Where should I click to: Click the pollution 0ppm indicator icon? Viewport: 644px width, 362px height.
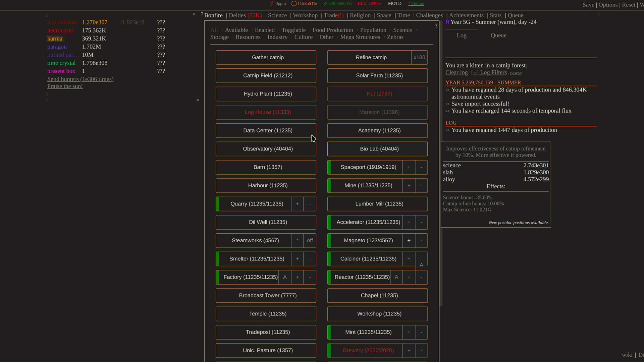pos(272,4)
